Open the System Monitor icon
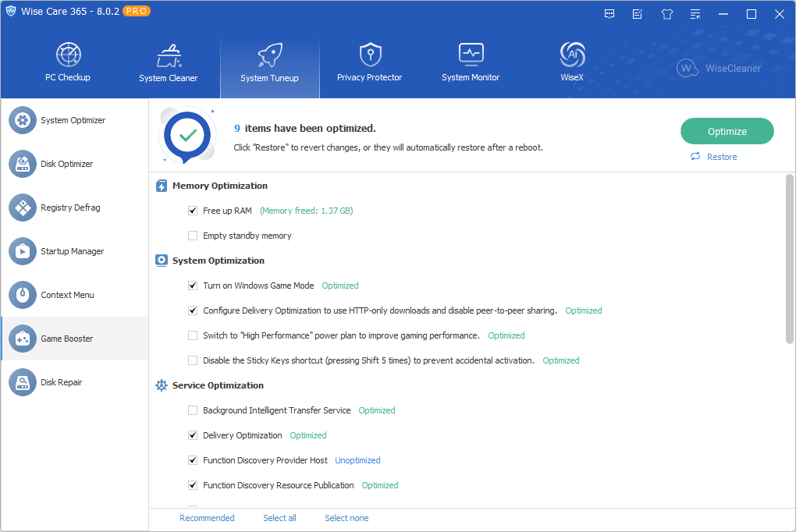796x532 pixels. tap(471, 55)
